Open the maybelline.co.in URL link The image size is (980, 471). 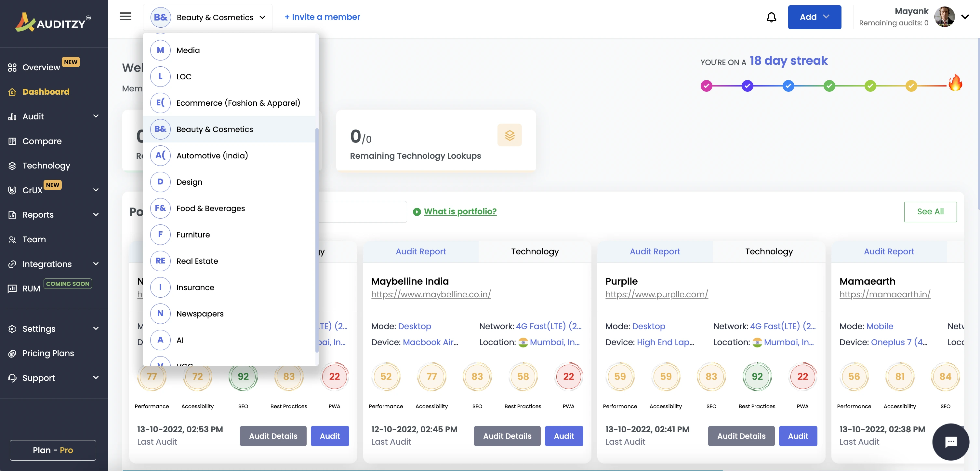point(431,294)
